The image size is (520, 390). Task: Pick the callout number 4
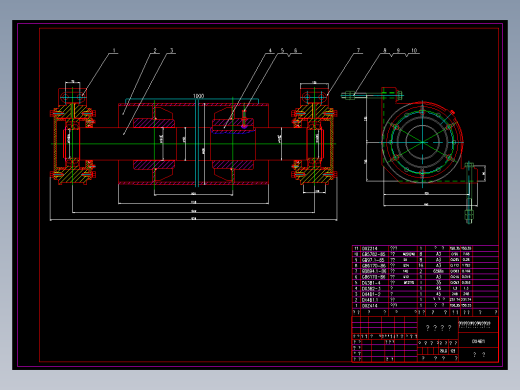pyautogui.click(x=270, y=51)
